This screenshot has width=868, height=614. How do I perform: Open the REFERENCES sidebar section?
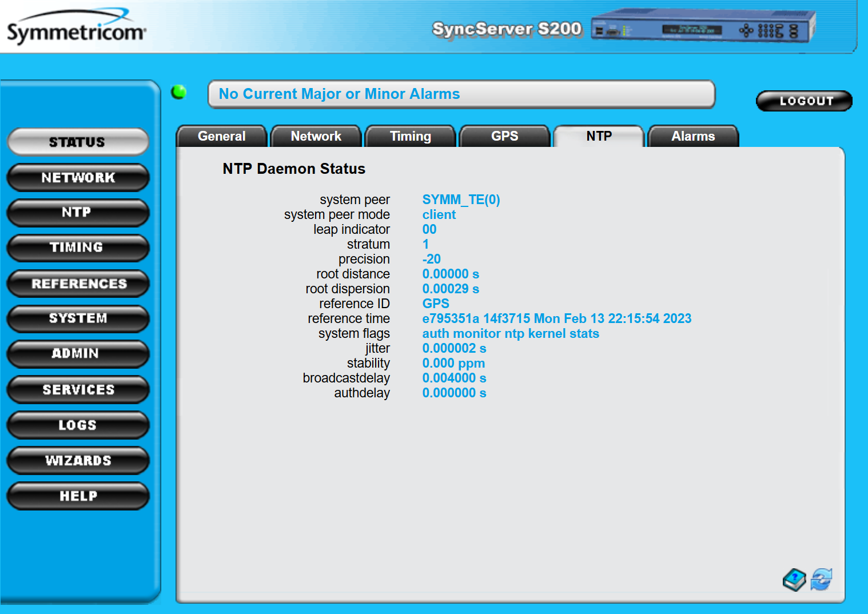pos(78,284)
